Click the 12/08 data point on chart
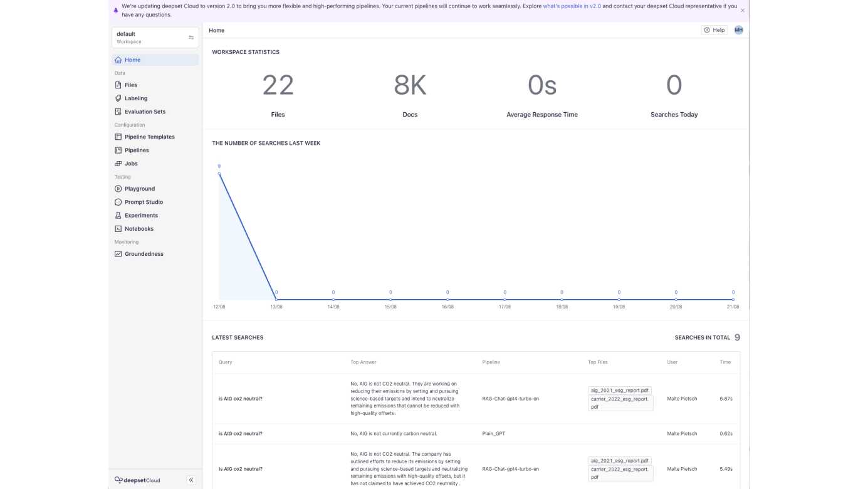 tap(219, 174)
